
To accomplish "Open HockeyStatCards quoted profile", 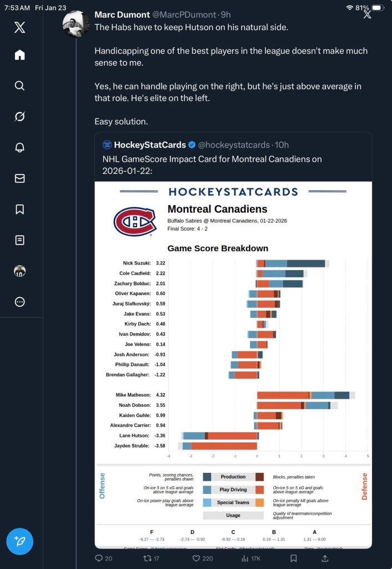I will 150,145.
